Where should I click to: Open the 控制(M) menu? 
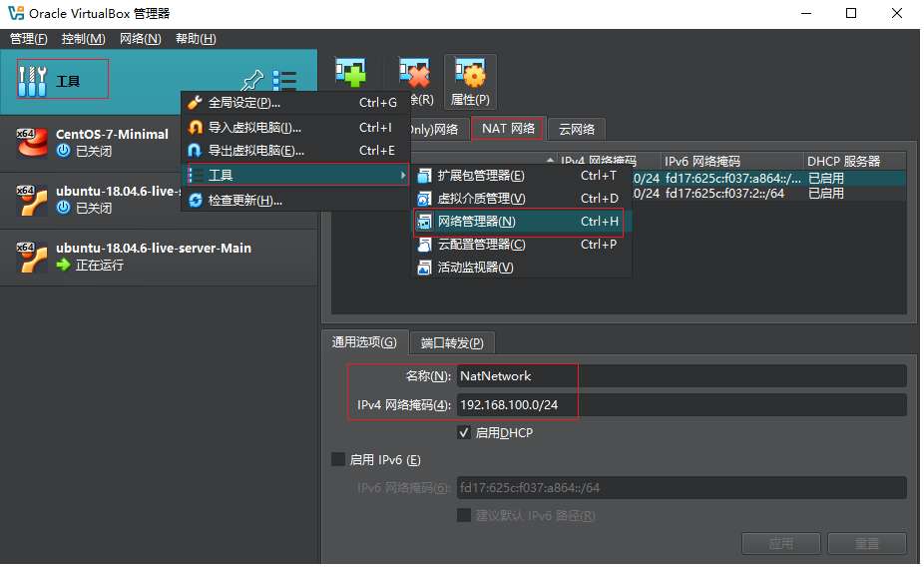pyautogui.click(x=83, y=39)
